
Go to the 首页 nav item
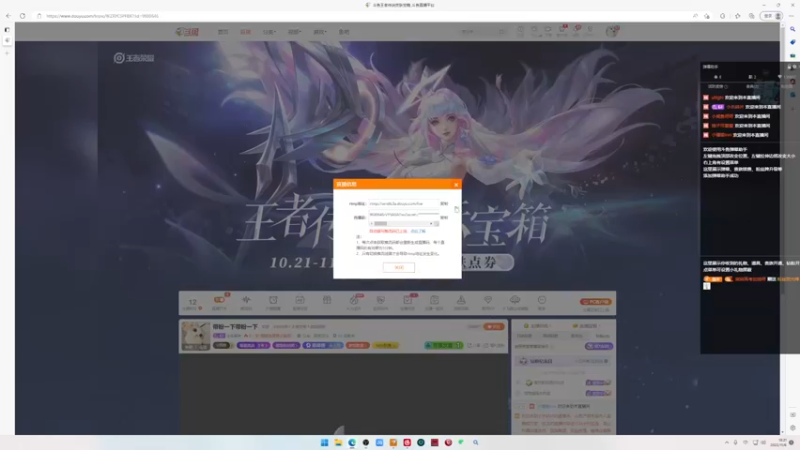(x=223, y=32)
